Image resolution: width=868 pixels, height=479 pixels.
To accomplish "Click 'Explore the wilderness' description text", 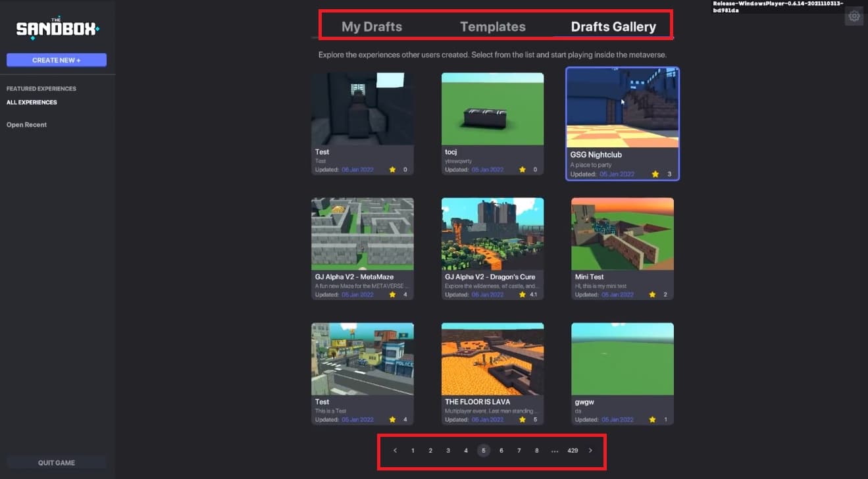I will tap(492, 286).
